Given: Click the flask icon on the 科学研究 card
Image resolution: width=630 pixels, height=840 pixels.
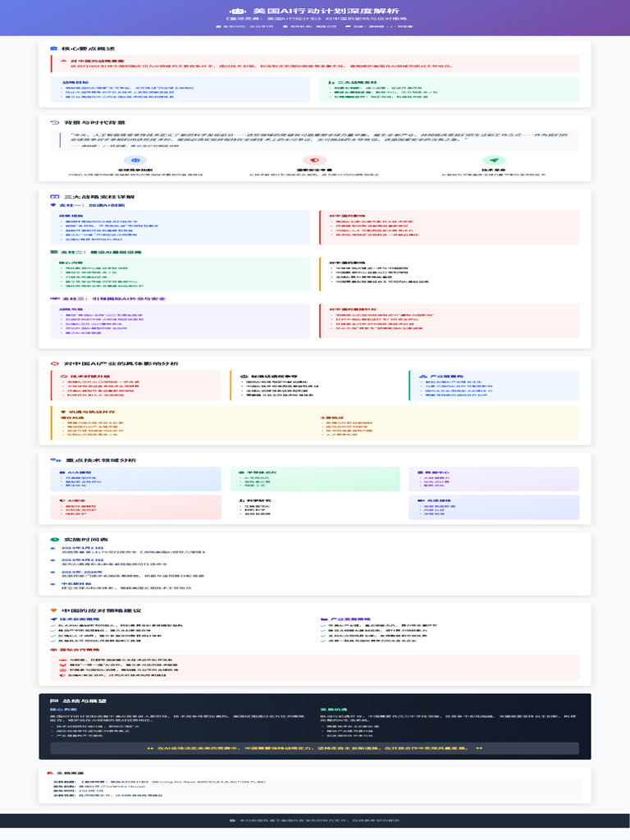Looking at the screenshot, I should point(241,500).
